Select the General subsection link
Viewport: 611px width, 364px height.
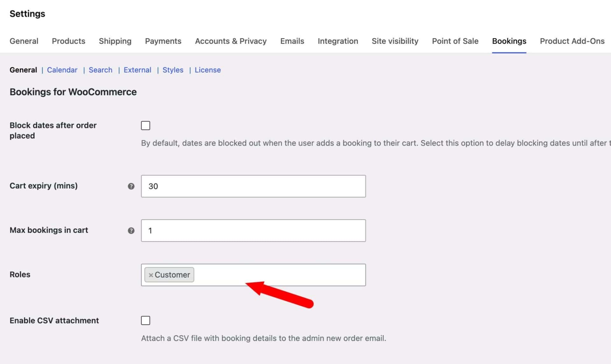[23, 70]
